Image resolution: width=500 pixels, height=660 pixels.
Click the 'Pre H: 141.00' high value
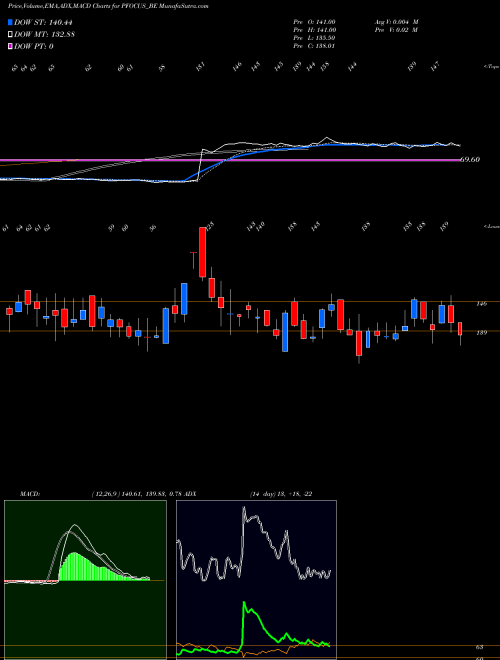point(314,30)
